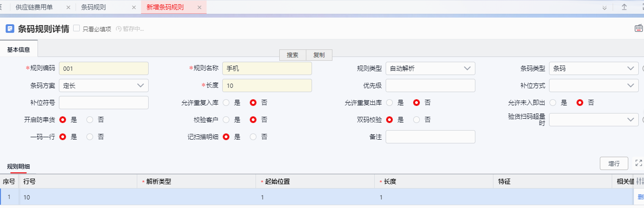This screenshot has width=644, height=208.
Task: Click the keyboard shortcut icon
Action: coord(639,28)
